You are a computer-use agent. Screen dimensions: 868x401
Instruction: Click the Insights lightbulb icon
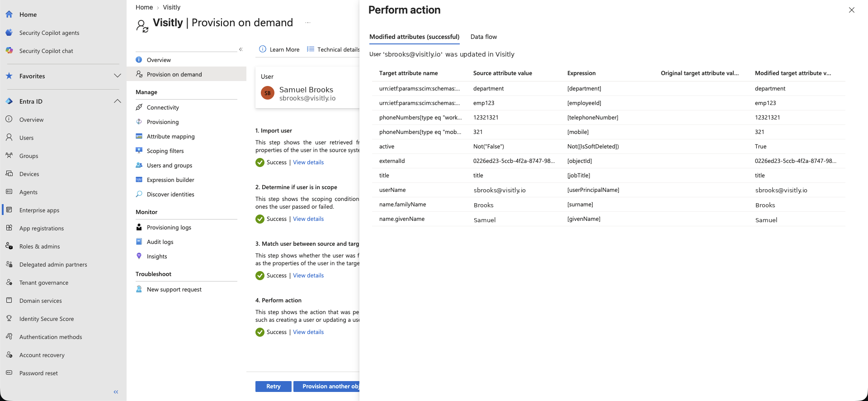pos(139,256)
